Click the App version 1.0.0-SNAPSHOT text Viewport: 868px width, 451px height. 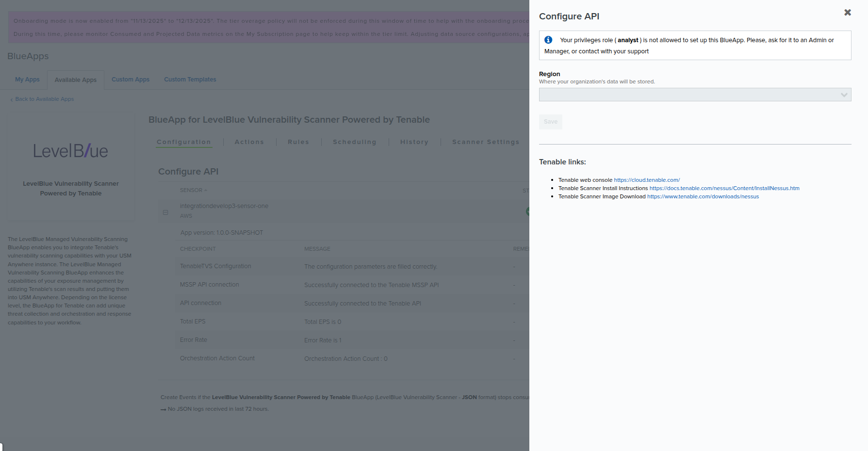coord(222,233)
